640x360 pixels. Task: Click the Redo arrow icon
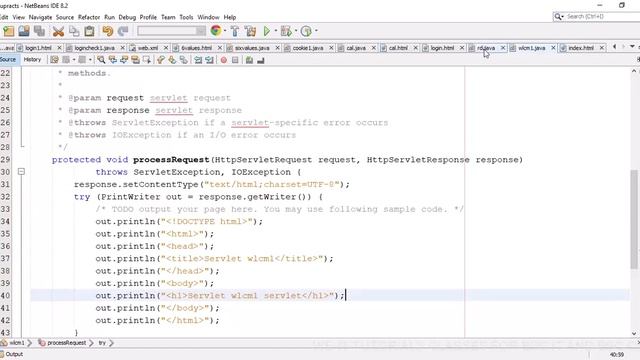pos(123,31)
